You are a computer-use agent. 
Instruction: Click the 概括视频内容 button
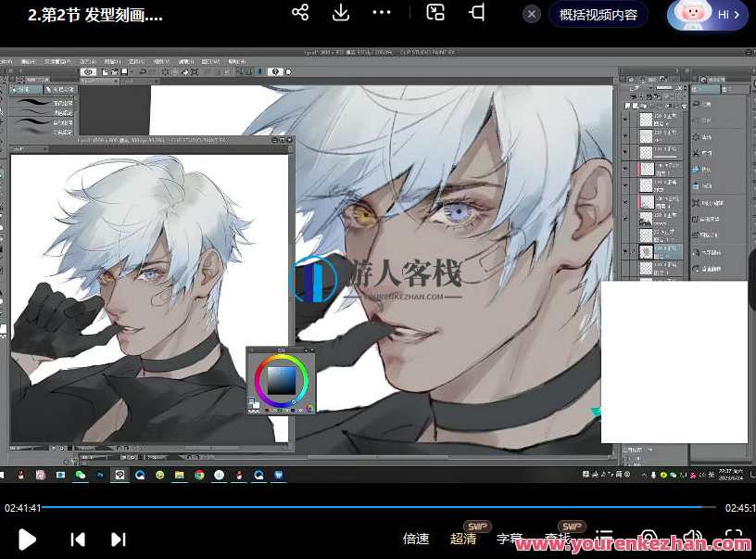click(x=598, y=15)
